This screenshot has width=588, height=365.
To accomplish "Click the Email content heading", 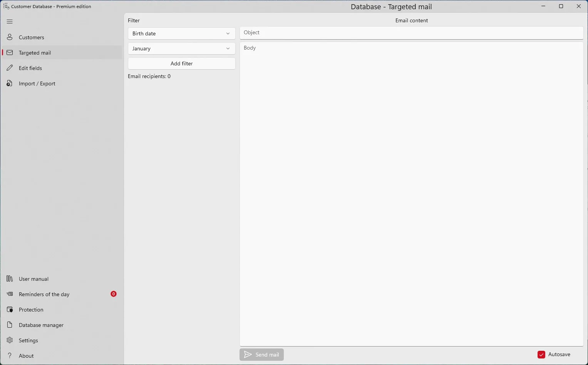I will (x=412, y=20).
